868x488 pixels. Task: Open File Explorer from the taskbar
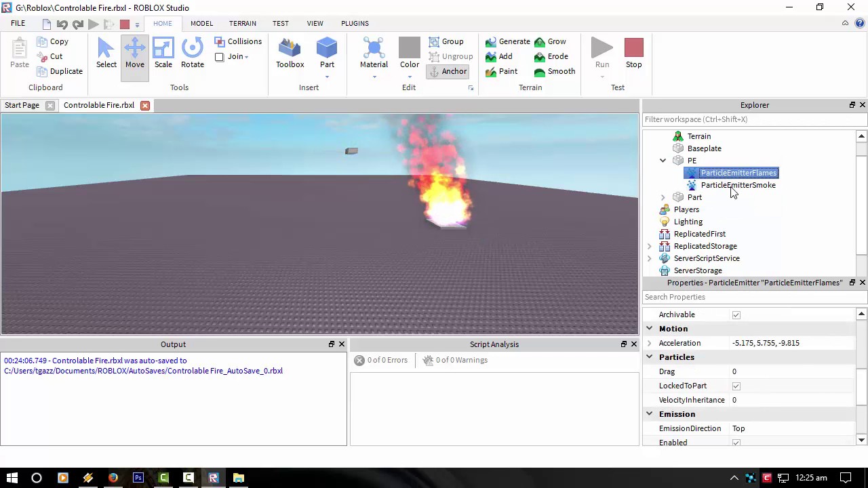coord(239,478)
